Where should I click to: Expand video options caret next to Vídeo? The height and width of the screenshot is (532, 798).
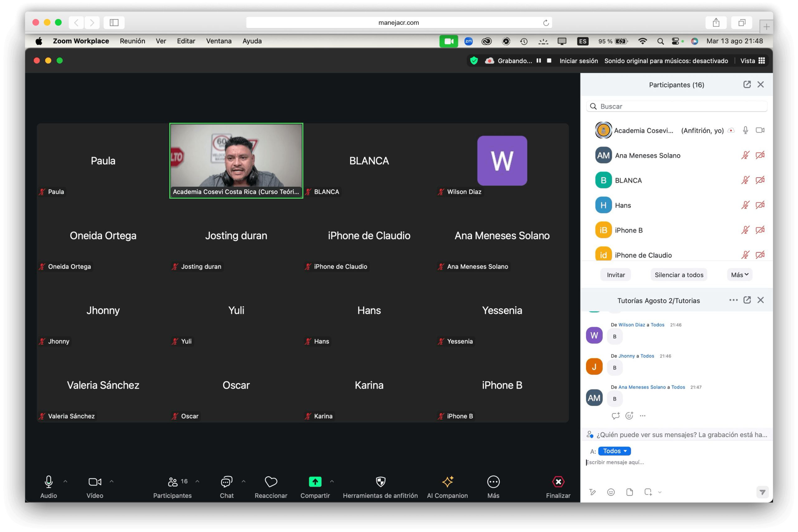click(x=112, y=481)
